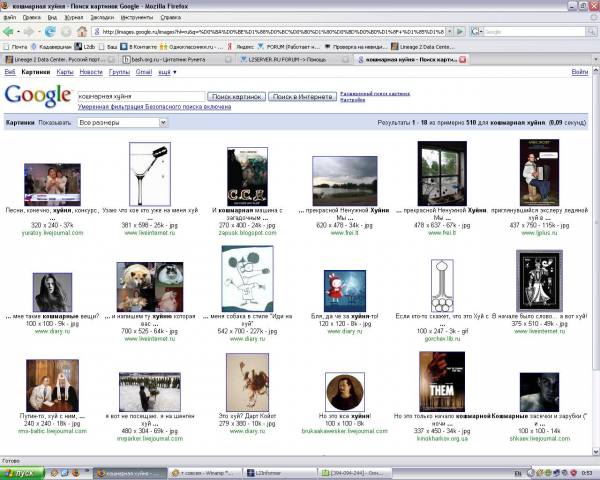
Task: Click the Пуск start button
Action: tap(22, 473)
